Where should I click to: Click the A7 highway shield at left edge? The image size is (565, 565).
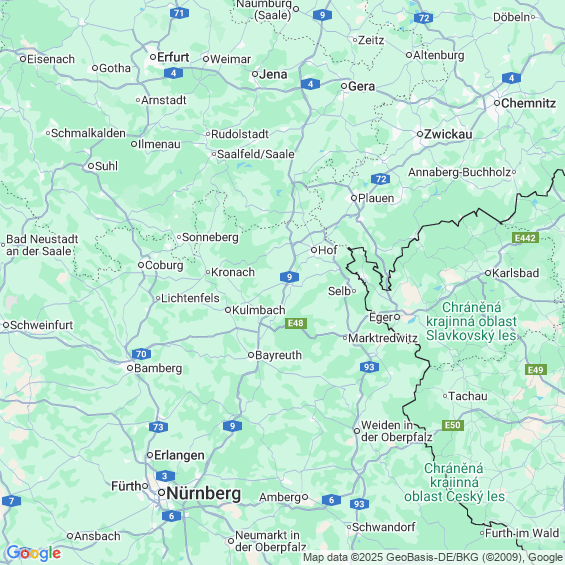coord(11,501)
